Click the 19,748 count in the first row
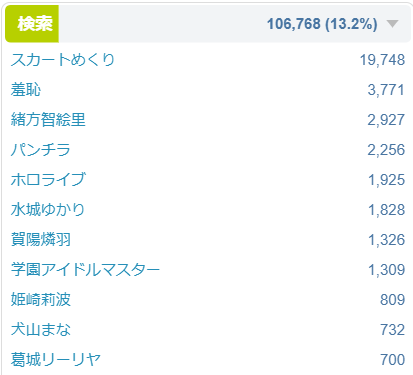The width and height of the screenshot is (413, 375). click(x=382, y=60)
